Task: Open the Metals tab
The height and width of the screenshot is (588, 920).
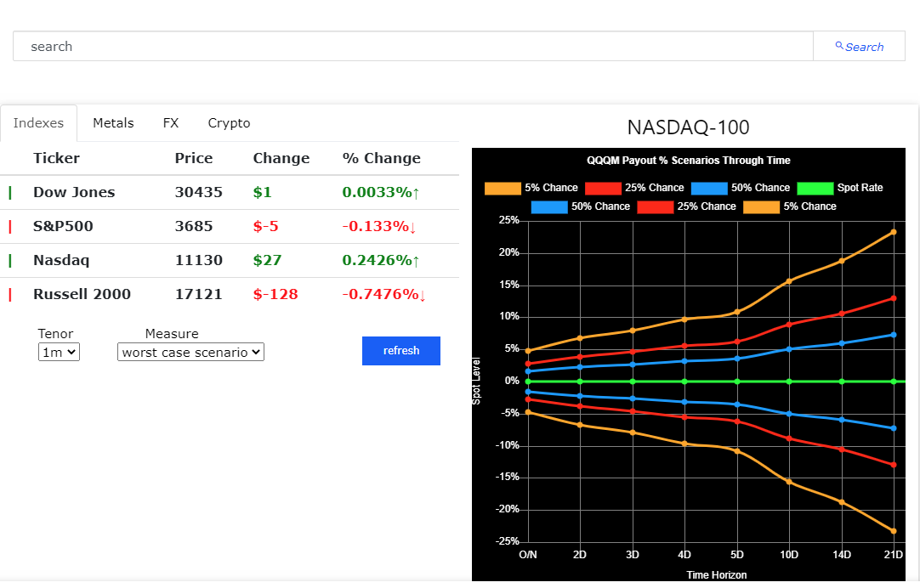Action: 113,123
